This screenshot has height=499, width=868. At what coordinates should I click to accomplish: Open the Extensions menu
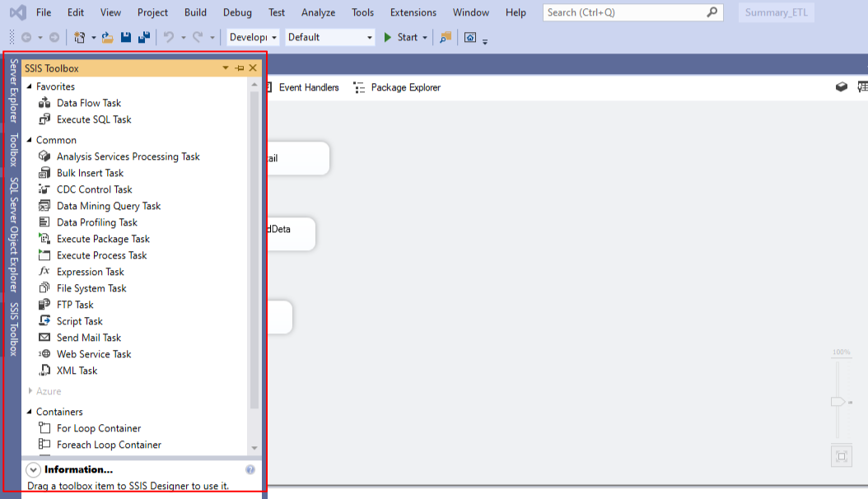[x=413, y=12]
